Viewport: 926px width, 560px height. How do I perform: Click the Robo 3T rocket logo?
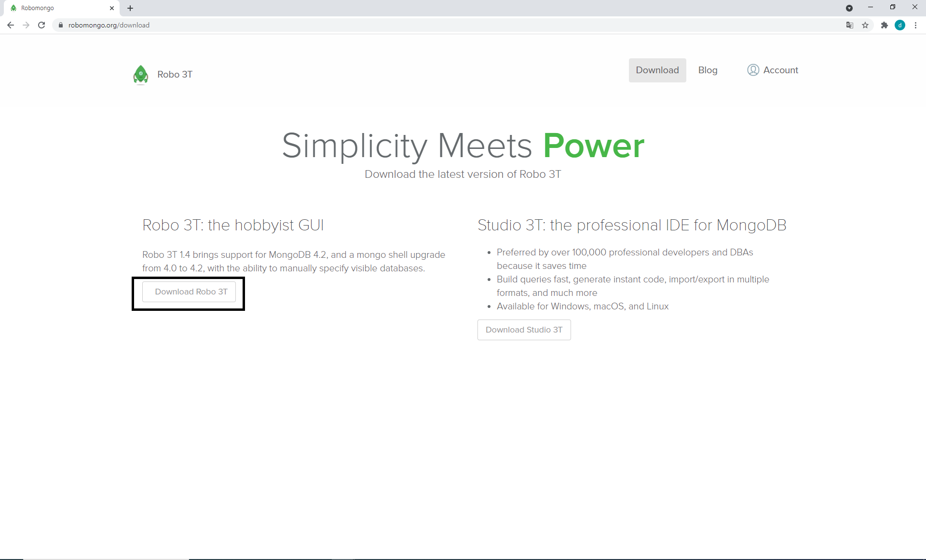click(140, 75)
